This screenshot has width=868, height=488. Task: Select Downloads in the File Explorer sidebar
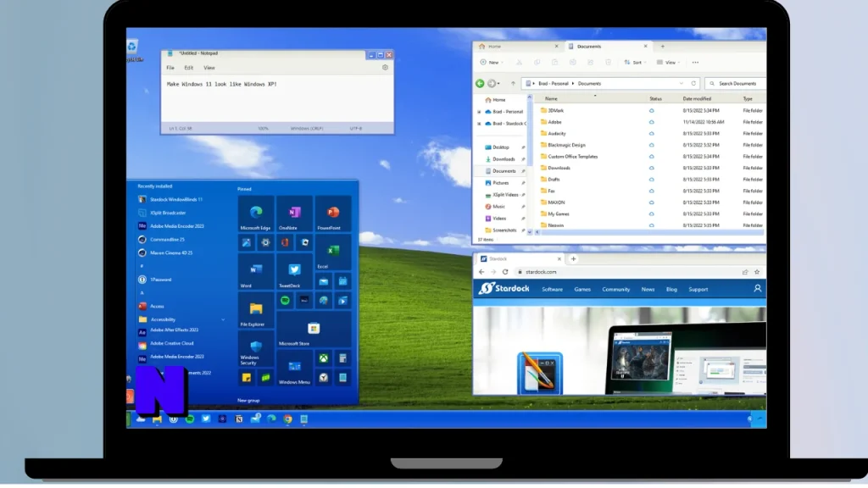coord(504,159)
